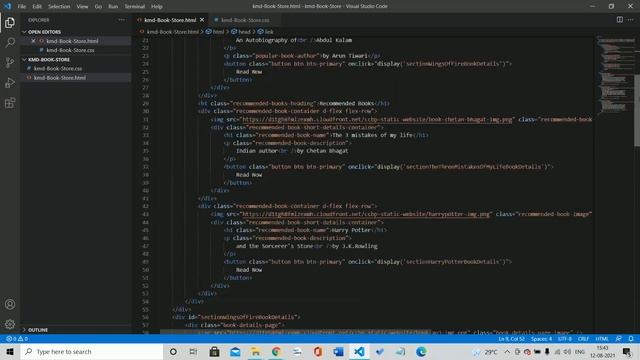Open the Explorer view in the activity bar
The width and height of the screenshot is (640, 360).
pyautogui.click(x=10, y=22)
